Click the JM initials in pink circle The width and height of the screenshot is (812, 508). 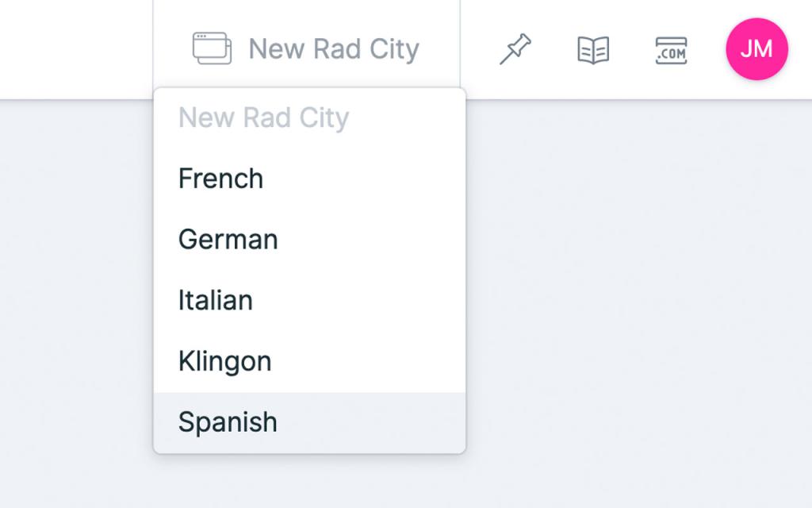[x=756, y=49]
